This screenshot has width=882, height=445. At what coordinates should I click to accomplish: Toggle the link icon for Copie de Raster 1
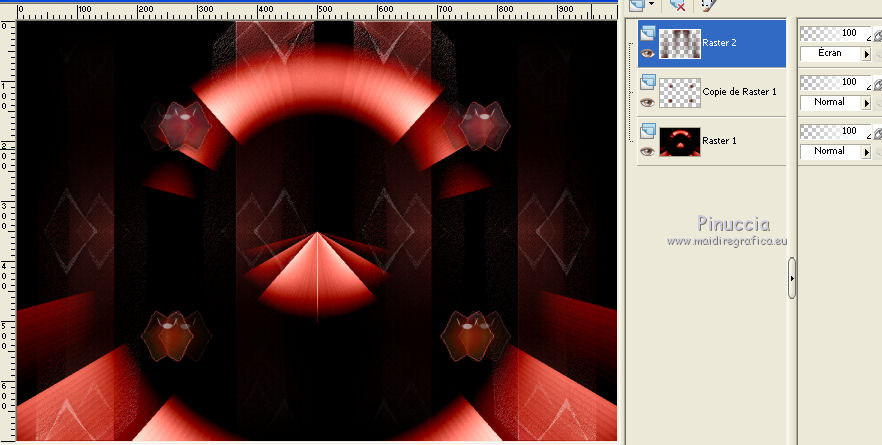click(878, 84)
